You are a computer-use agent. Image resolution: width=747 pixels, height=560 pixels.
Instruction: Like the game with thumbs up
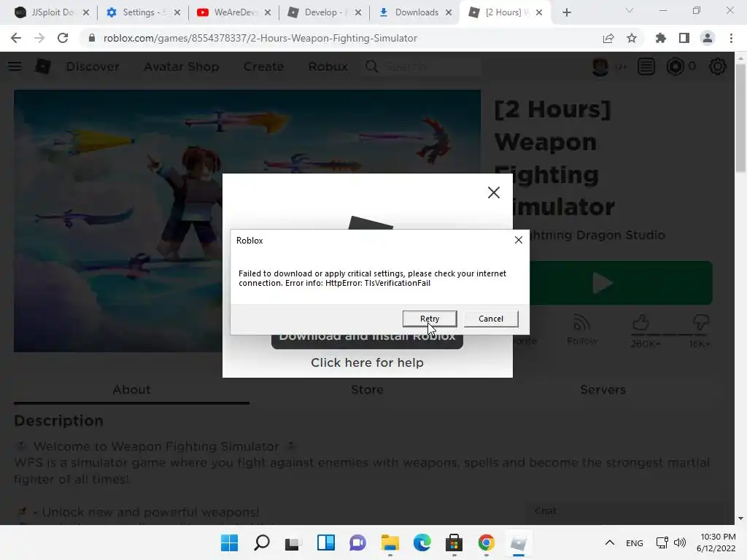pos(641,323)
